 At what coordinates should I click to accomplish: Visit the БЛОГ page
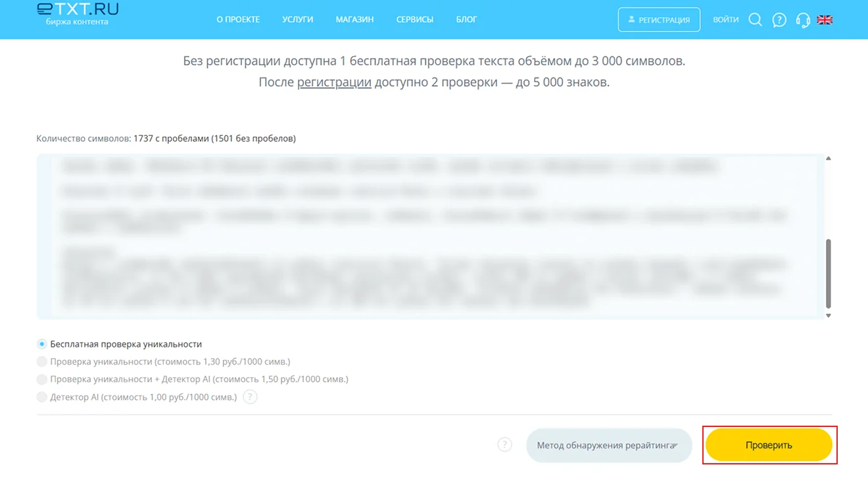[x=466, y=20]
